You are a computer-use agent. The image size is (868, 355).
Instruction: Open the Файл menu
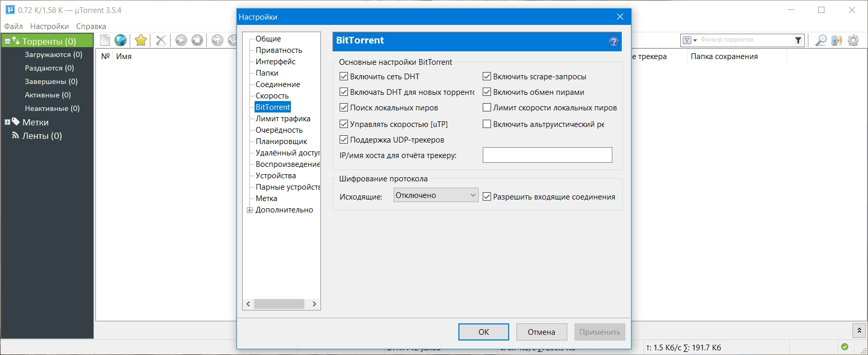(13, 26)
